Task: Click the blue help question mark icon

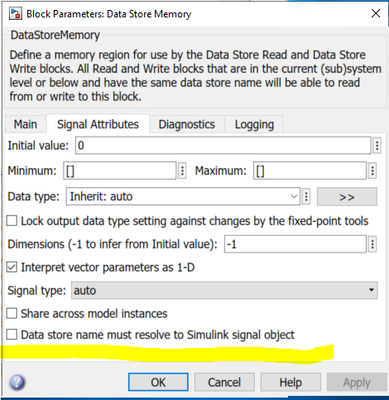Action: click(17, 382)
